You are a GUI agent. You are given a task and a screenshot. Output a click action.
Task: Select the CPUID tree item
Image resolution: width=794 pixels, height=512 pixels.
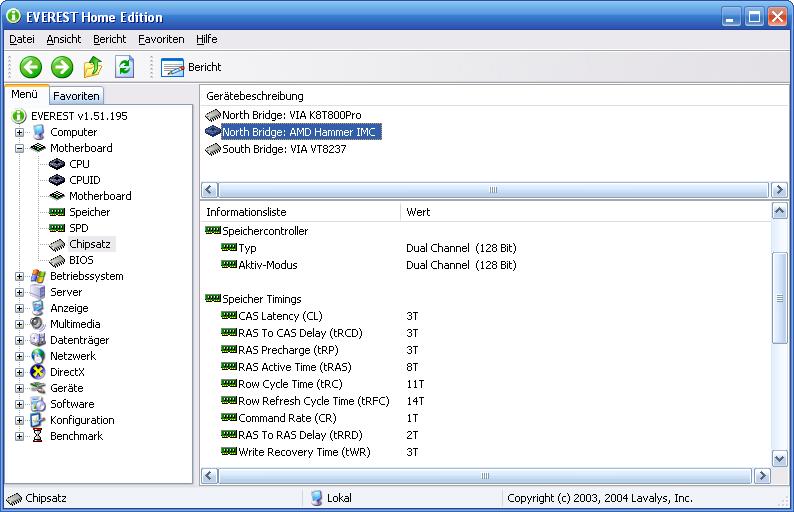[x=85, y=180]
